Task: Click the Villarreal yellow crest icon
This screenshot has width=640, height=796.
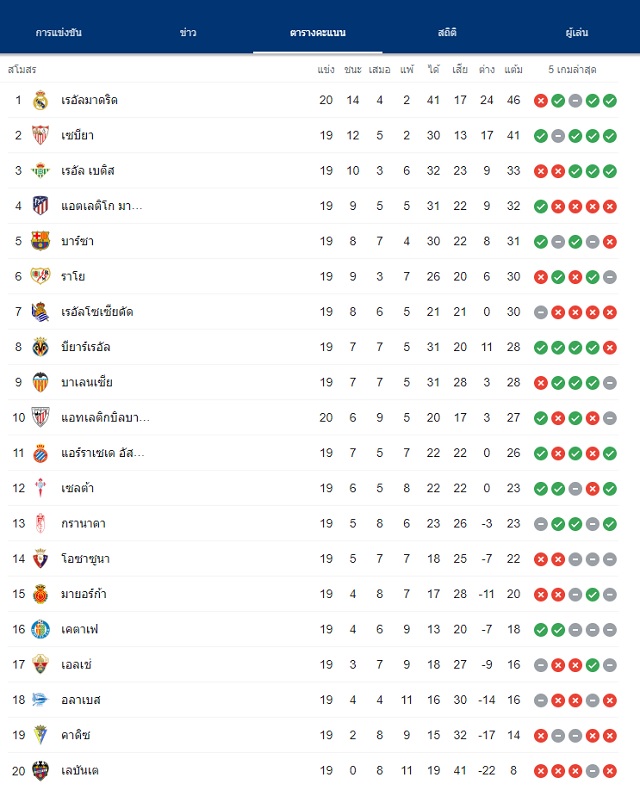Action: 41,347
